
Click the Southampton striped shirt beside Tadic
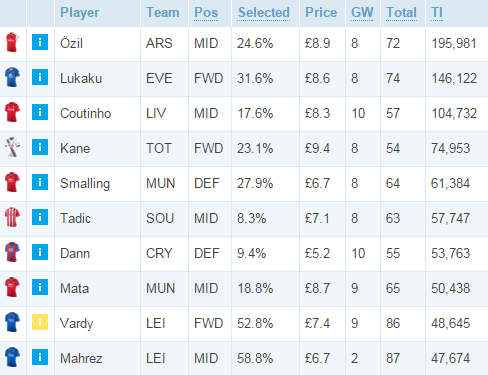(13, 217)
